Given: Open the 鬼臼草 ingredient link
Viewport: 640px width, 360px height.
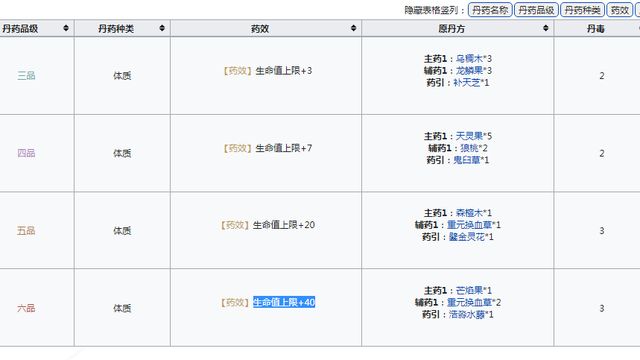Looking at the screenshot, I should (x=467, y=160).
